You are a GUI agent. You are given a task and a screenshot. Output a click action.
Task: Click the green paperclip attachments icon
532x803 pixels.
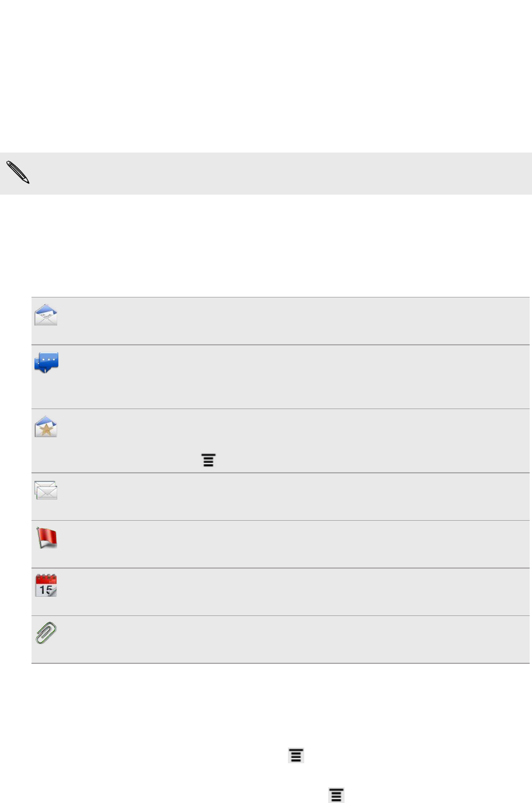coord(46,633)
